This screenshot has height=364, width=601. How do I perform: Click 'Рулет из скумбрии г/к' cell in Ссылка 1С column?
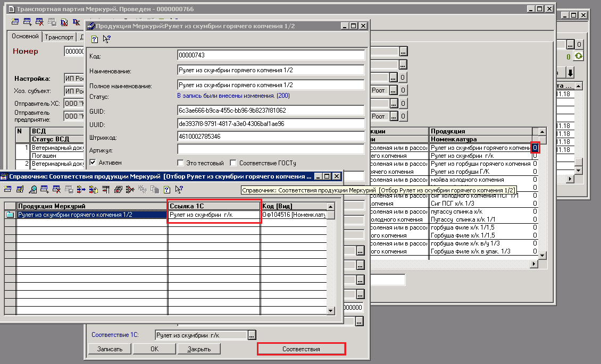coord(214,215)
